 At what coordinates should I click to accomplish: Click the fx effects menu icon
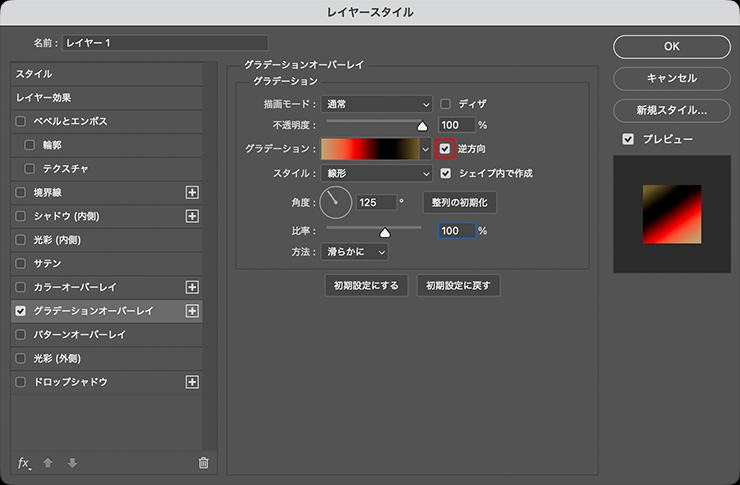coord(25,463)
